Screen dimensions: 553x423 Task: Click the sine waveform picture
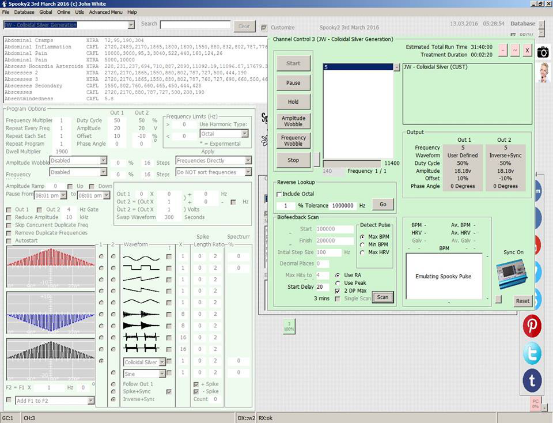click(x=141, y=257)
